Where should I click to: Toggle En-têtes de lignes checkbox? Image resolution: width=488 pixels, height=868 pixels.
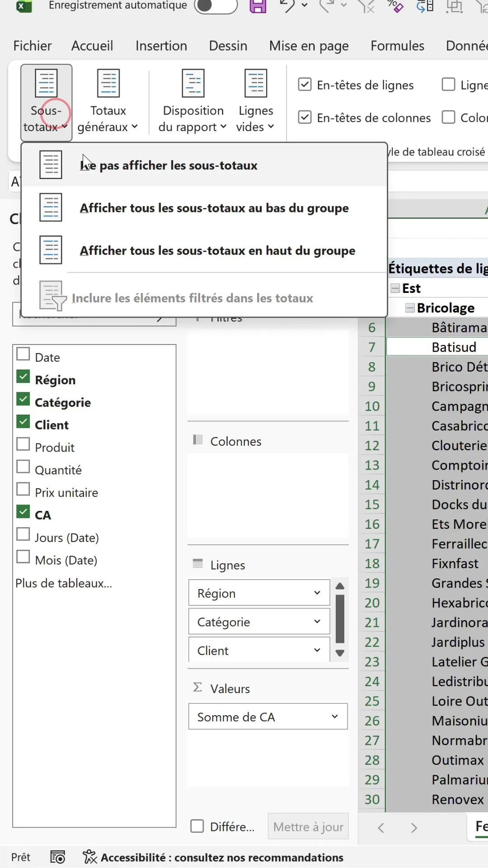click(305, 85)
